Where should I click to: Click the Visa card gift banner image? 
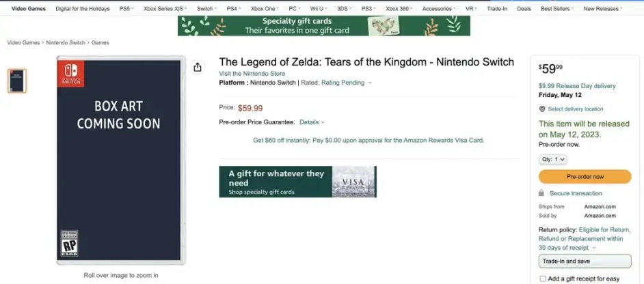tap(353, 182)
